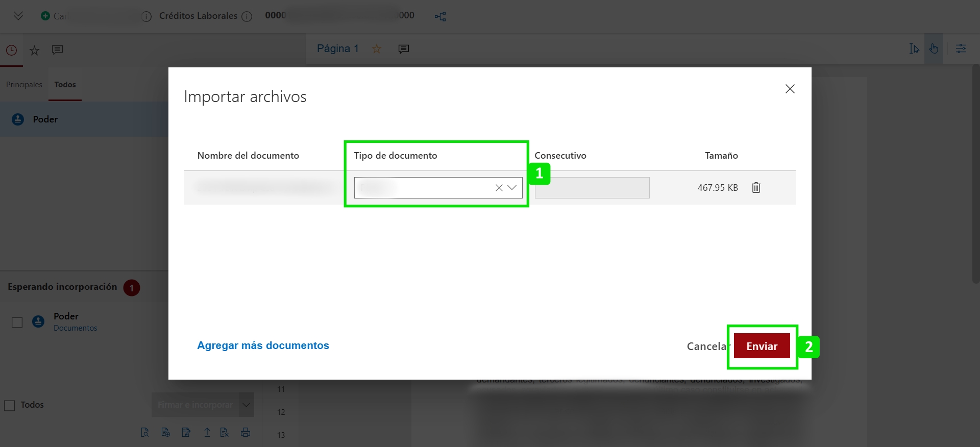980x447 pixels.
Task: Select the hand pan tool
Action: pos(934,49)
